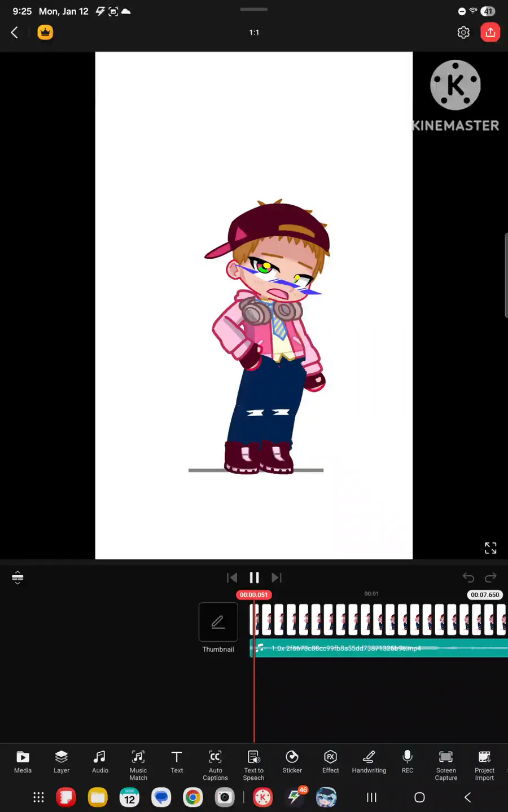The height and width of the screenshot is (812, 508).
Task: Click the 00:00.051 playhead time marker
Action: point(254,595)
